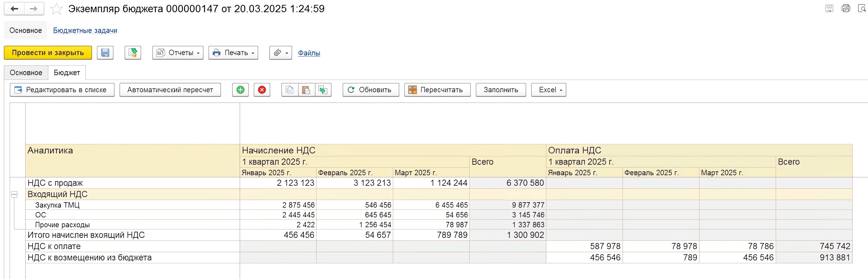Click the post document icon
The width and height of the screenshot is (868, 279).
(x=133, y=53)
